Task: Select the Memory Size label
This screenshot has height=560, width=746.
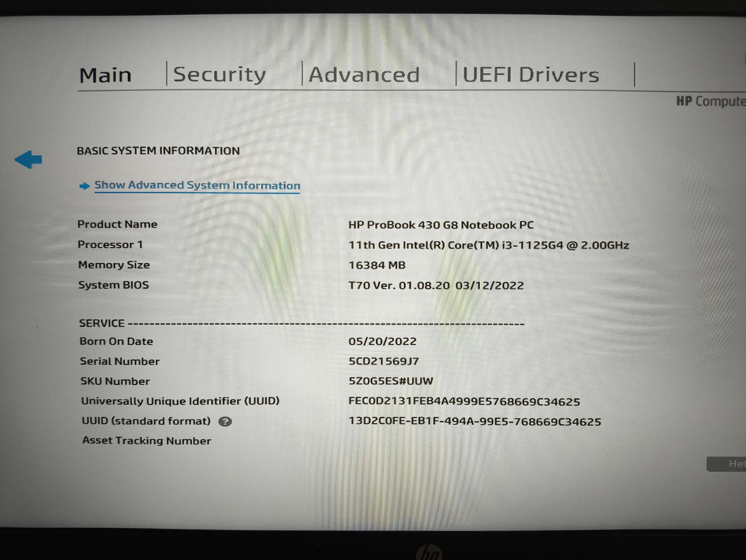Action: pos(114,265)
